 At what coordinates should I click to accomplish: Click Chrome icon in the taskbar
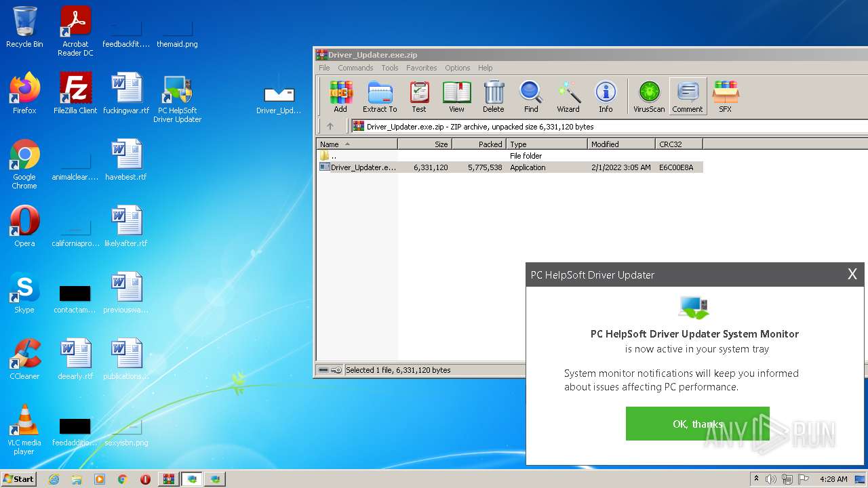click(x=123, y=479)
